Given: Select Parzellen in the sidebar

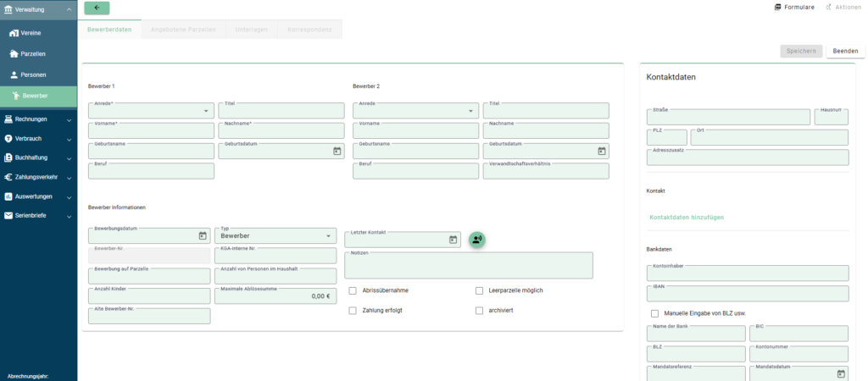Looking at the screenshot, I should pos(33,54).
